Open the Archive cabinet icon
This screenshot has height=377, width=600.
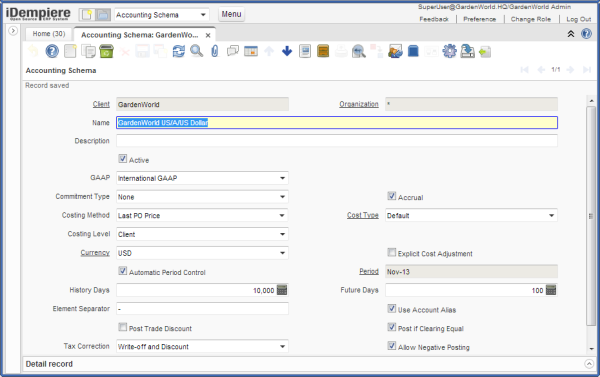coord(323,51)
